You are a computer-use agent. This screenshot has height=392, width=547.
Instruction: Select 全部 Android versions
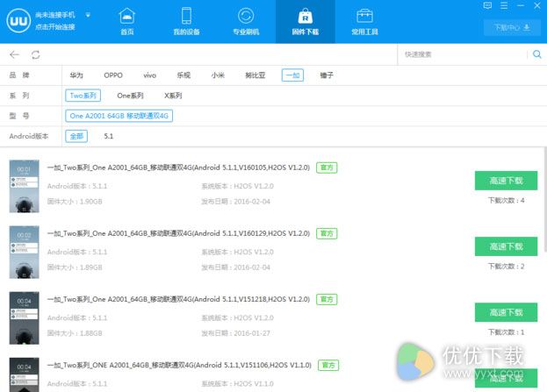click(76, 136)
